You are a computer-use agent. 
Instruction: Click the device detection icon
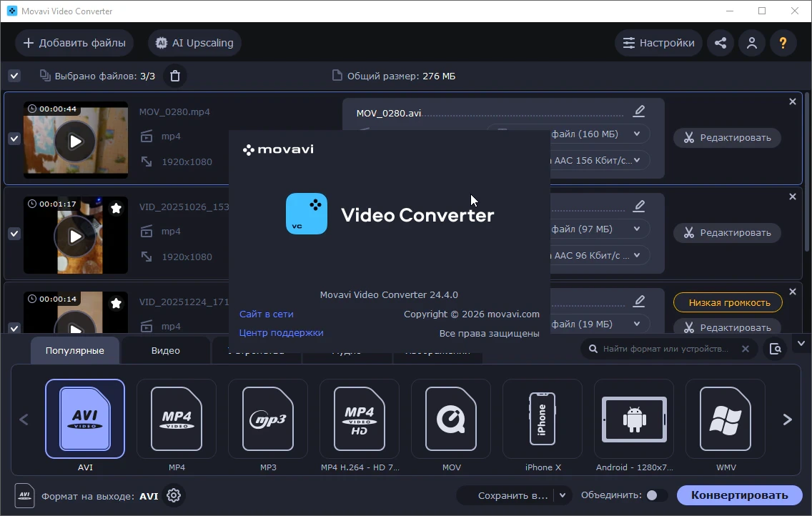pos(776,349)
